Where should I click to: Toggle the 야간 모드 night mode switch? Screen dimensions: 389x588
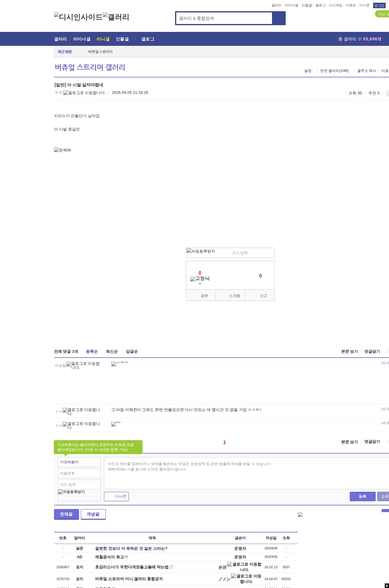pyautogui.click(x=382, y=14)
